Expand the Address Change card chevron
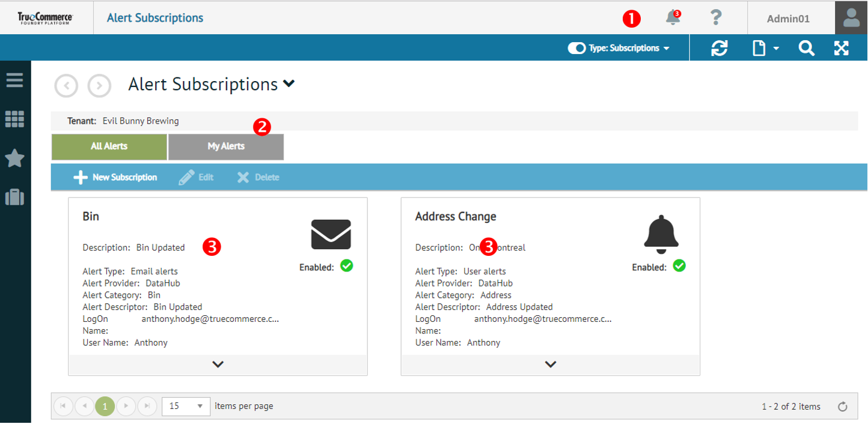Viewport: 868px width, 424px height. [x=551, y=364]
